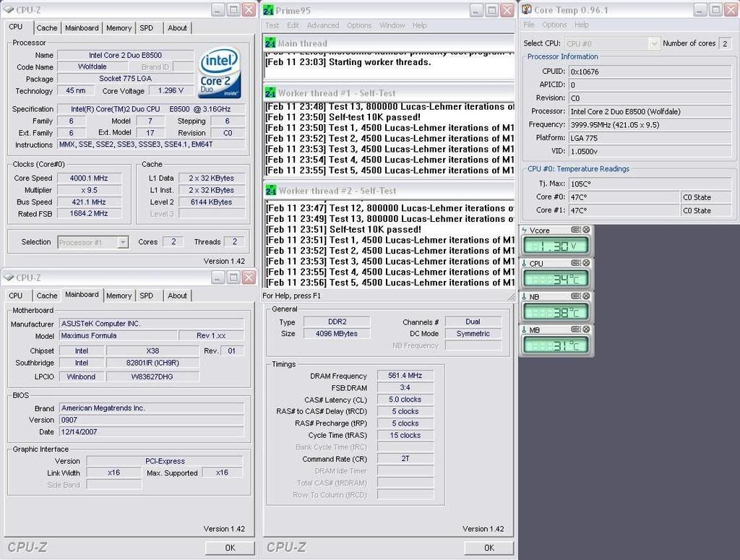Click the Core Voltage value 1.296 V
This screenshot has width=740, height=560.
pyautogui.click(x=171, y=90)
